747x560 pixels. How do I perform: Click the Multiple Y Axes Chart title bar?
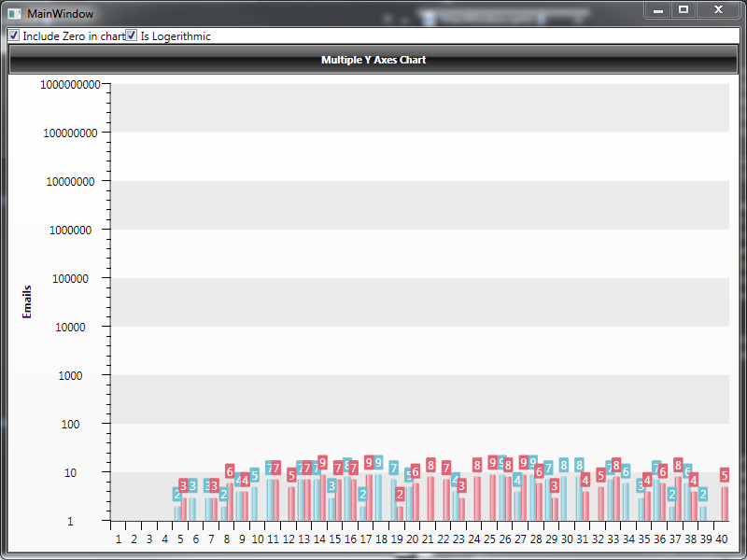pyautogui.click(x=373, y=60)
